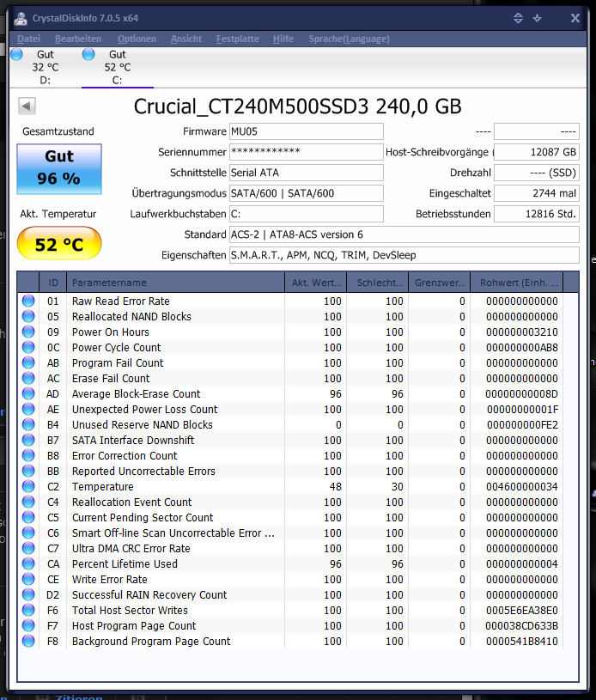This screenshot has height=700, width=596.
Task: Click the Eigenschaften field with S.M.A.R.T.
Action: click(404, 255)
